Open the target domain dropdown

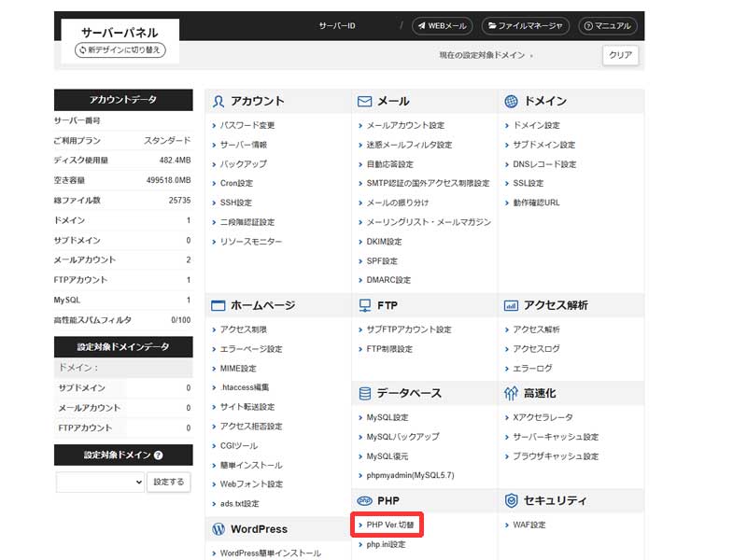[100, 482]
